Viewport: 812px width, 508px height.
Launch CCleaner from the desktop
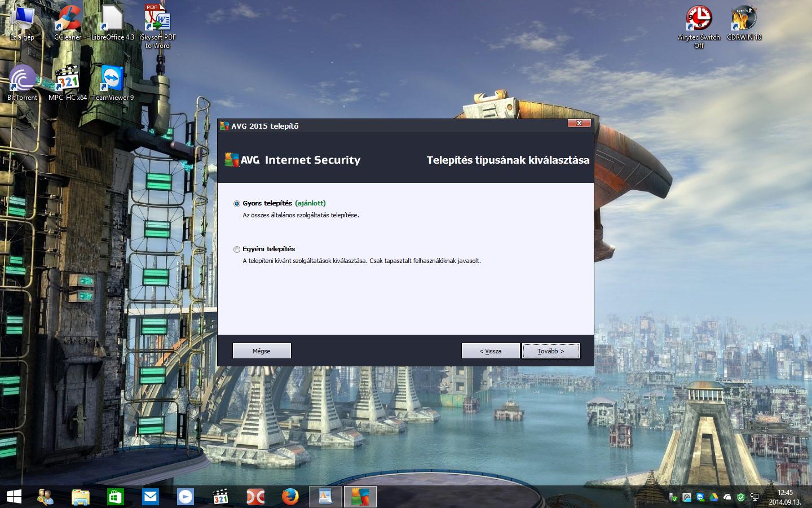point(68,23)
